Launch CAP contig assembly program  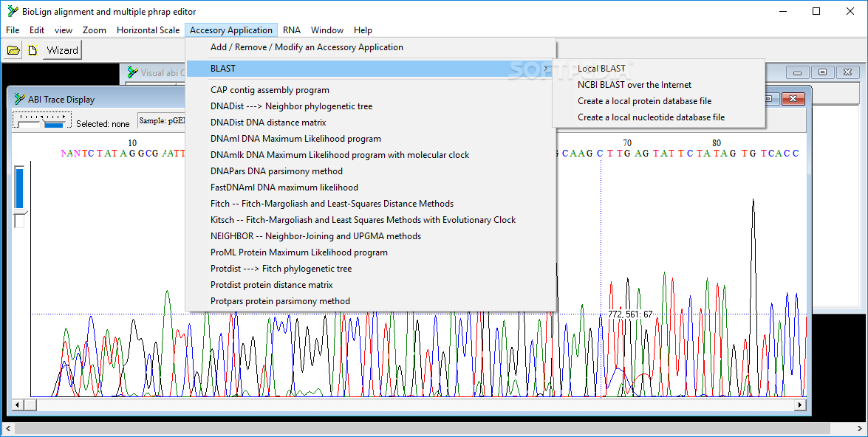click(x=371, y=90)
